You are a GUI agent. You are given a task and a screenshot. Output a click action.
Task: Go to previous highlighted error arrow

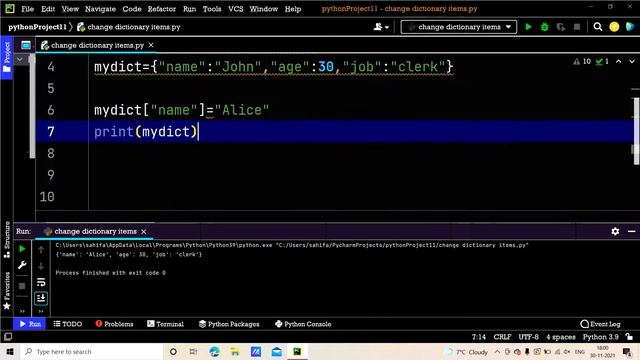[x=618, y=62]
